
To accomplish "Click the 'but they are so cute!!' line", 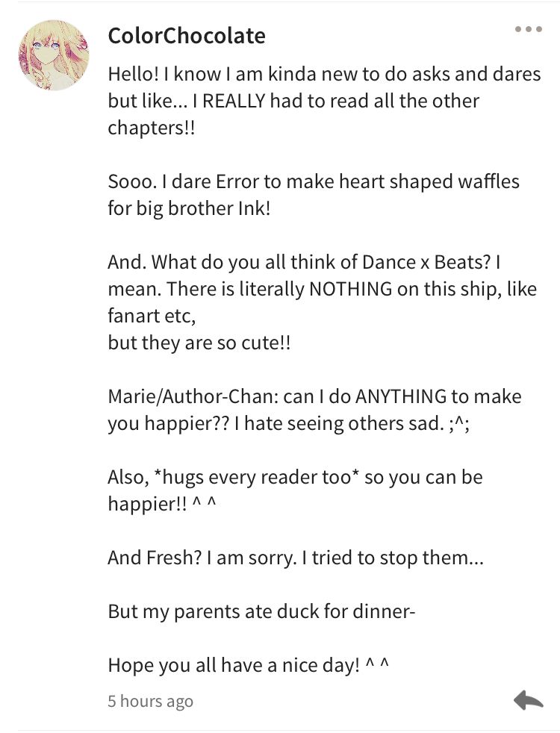I will tap(199, 343).
